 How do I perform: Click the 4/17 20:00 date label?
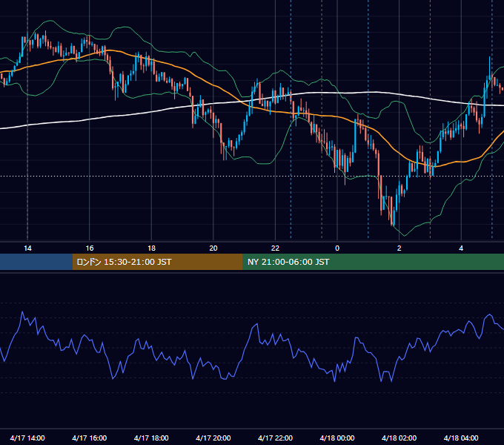tap(213, 438)
